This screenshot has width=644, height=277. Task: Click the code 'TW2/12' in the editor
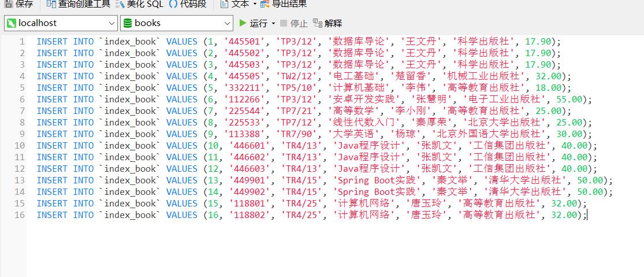[x=297, y=76]
